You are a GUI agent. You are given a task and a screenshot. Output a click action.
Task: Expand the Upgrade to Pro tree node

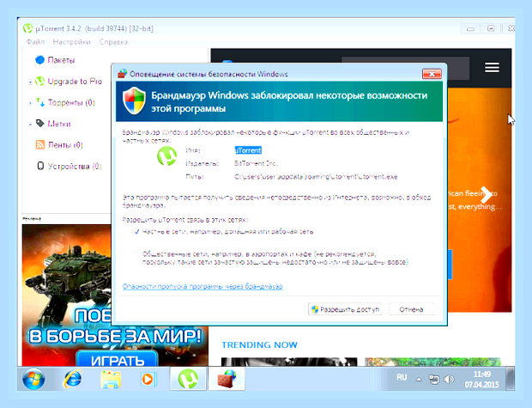(30, 82)
